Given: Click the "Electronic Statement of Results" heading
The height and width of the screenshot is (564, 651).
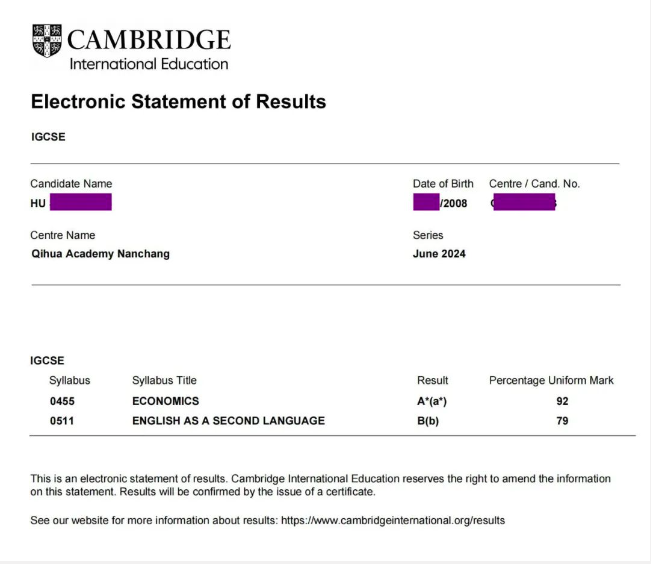Looking at the screenshot, I should coord(178,102).
